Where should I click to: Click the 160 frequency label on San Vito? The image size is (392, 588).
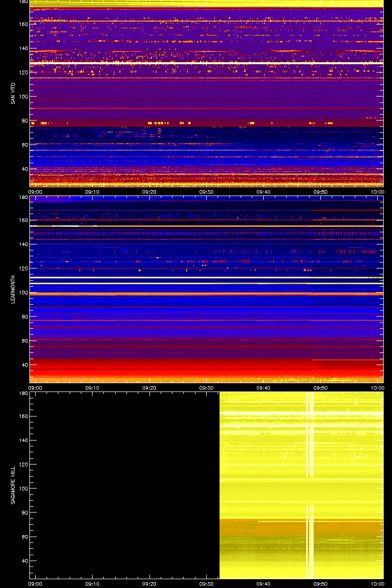click(23, 24)
